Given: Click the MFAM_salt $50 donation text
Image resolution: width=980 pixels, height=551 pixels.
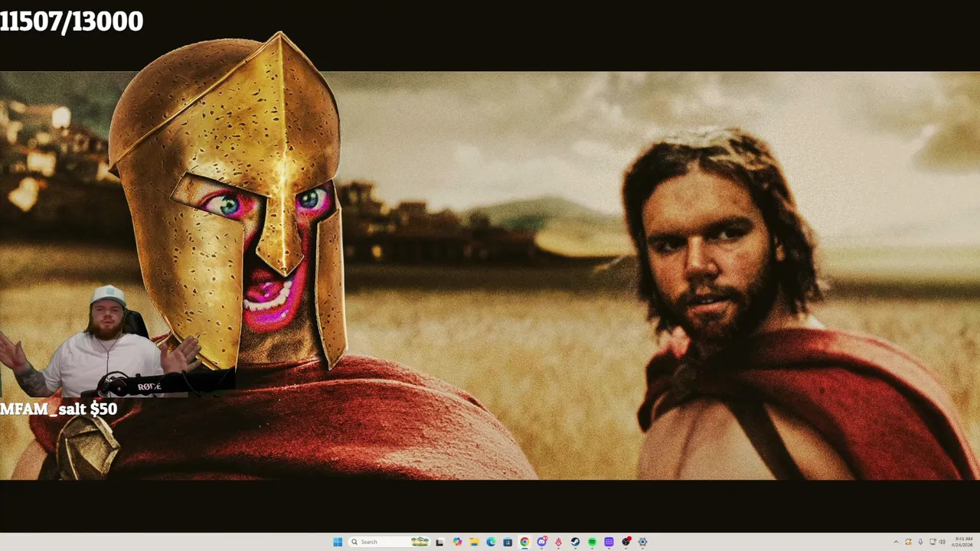Looking at the screenshot, I should pyautogui.click(x=59, y=409).
